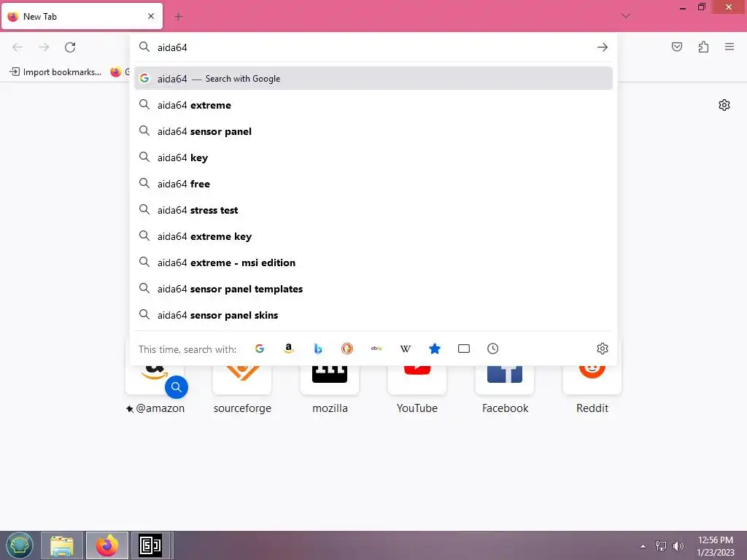Expand the list all tabs chevron
747x560 pixels.
[x=626, y=16]
